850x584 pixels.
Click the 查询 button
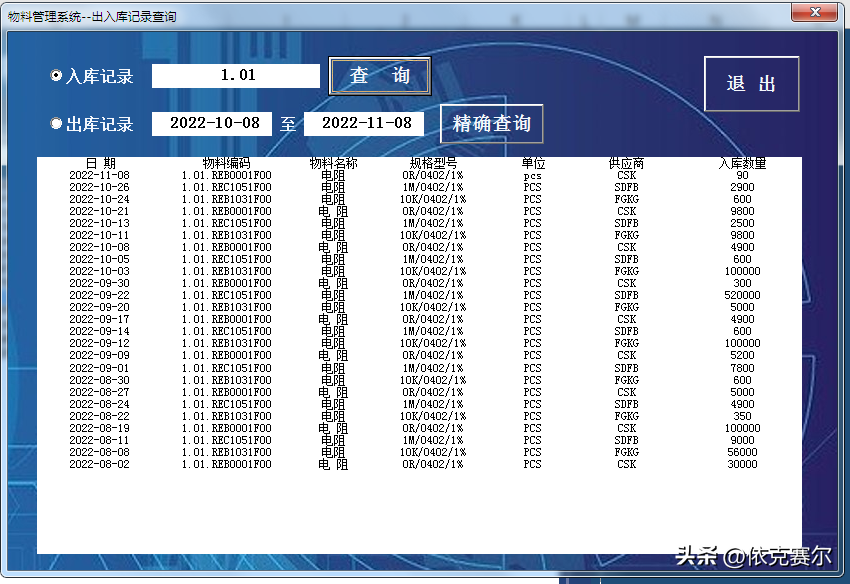(379, 75)
